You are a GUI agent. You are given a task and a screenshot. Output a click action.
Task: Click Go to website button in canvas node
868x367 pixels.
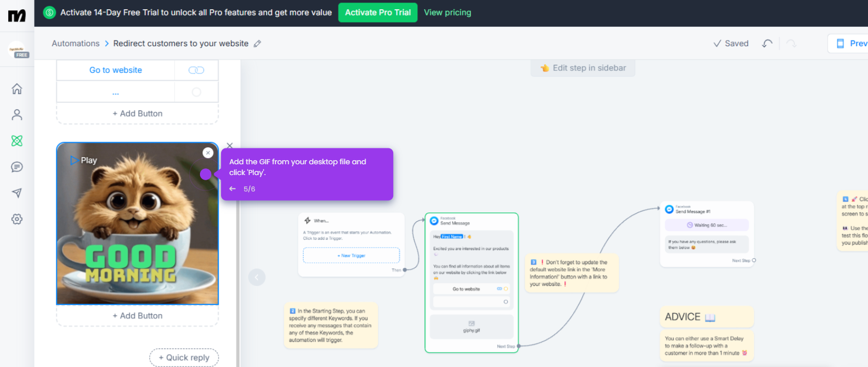point(466,289)
